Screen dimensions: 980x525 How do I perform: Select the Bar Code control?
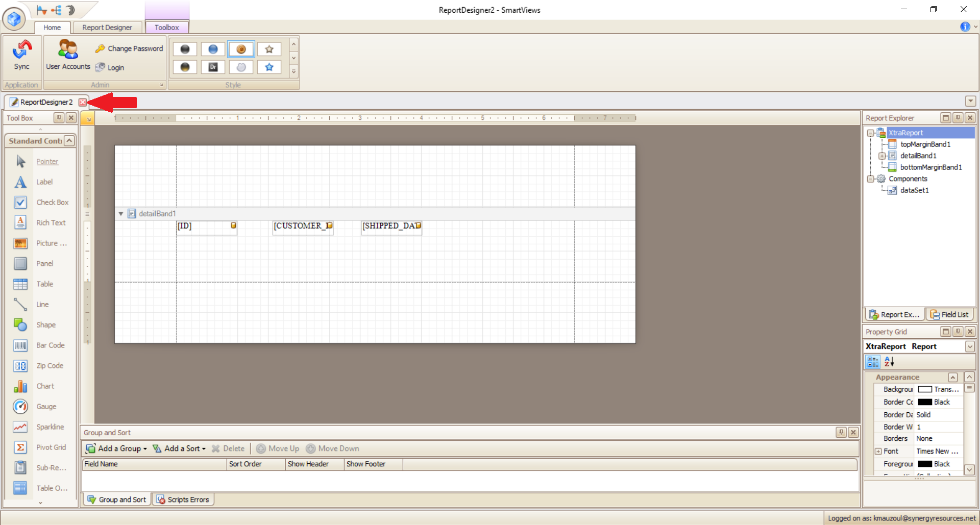[41, 345]
